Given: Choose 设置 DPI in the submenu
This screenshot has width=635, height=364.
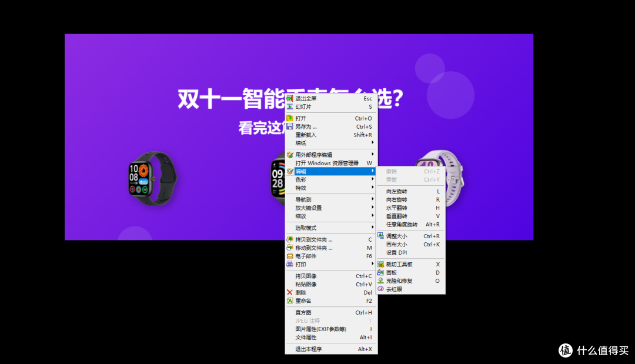Looking at the screenshot, I should tap(410, 253).
